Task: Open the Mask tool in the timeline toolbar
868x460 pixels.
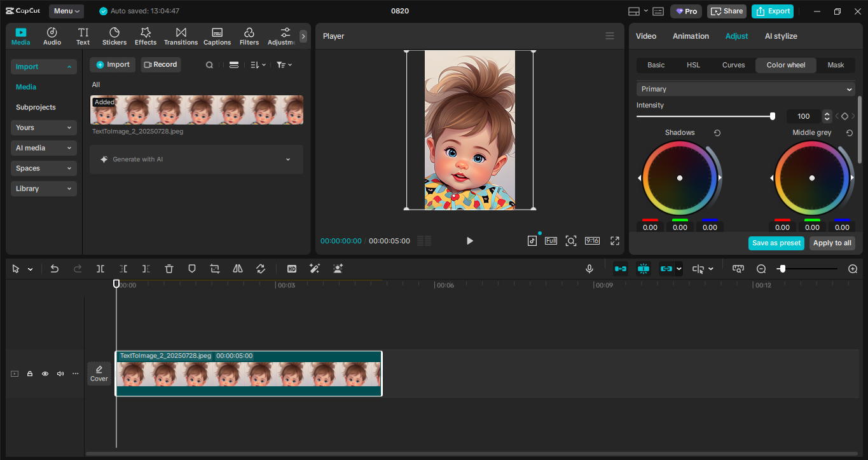Action: [x=191, y=269]
